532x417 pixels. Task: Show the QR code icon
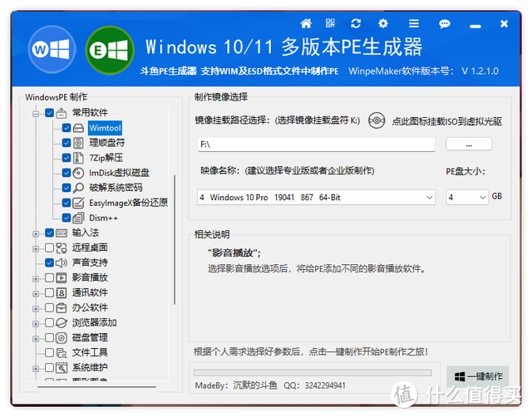[330, 23]
